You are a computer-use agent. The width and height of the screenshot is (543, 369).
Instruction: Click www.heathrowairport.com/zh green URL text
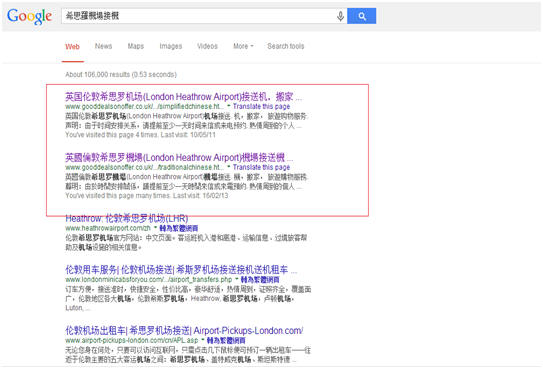click(x=108, y=228)
